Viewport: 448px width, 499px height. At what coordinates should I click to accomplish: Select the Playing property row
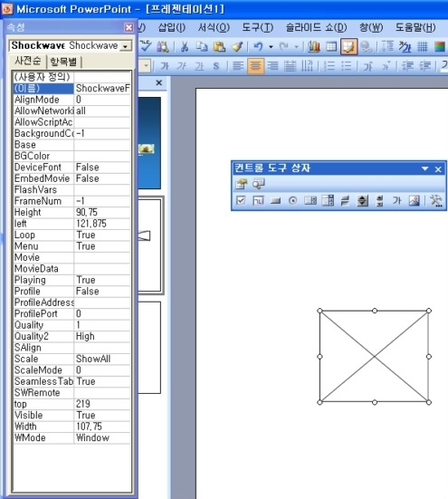click(71, 280)
